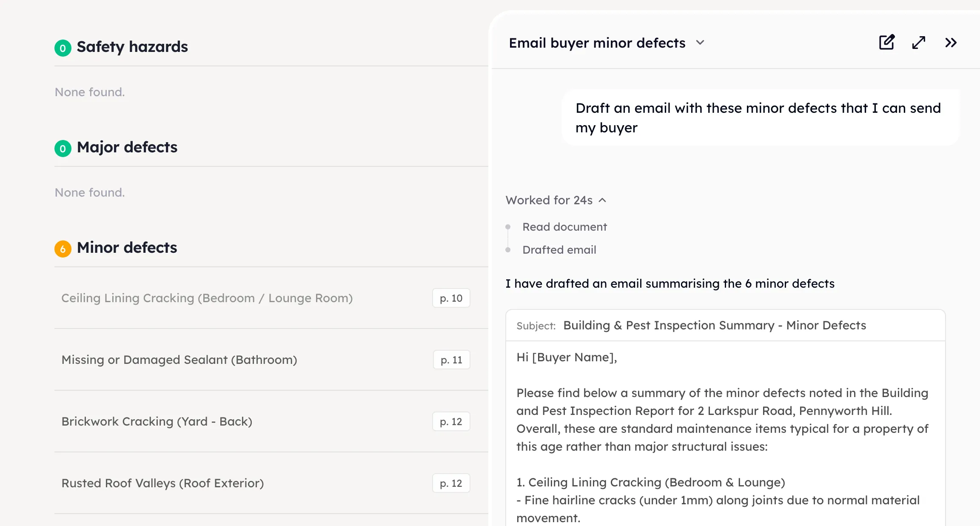Open Missing or Damaged Sealant (Bathroom) row

pyautogui.click(x=271, y=360)
